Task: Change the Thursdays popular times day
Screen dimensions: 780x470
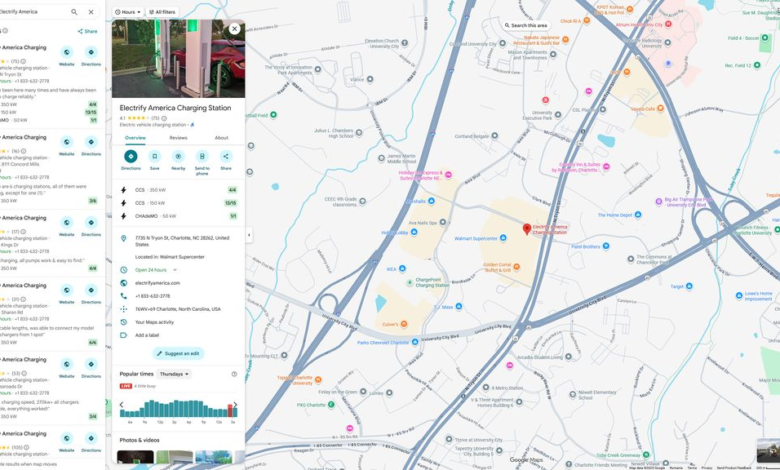Action: (x=174, y=374)
